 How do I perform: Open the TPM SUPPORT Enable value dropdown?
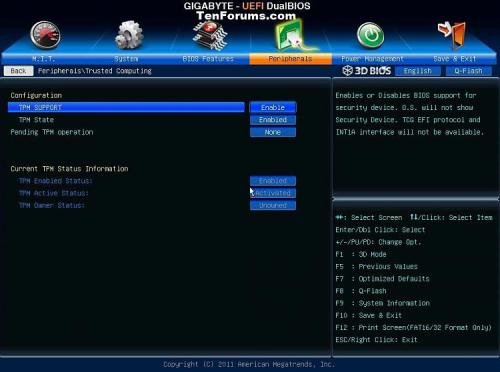[273, 108]
